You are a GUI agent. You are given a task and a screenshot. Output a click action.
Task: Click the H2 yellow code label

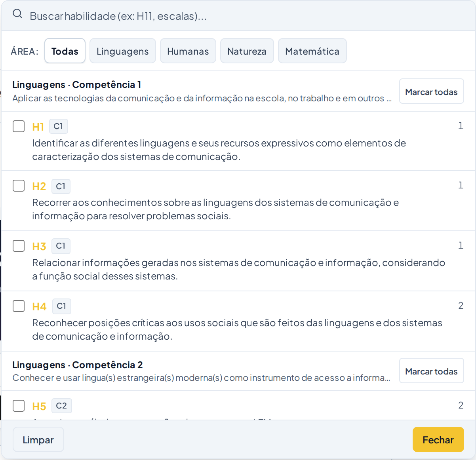tap(39, 186)
